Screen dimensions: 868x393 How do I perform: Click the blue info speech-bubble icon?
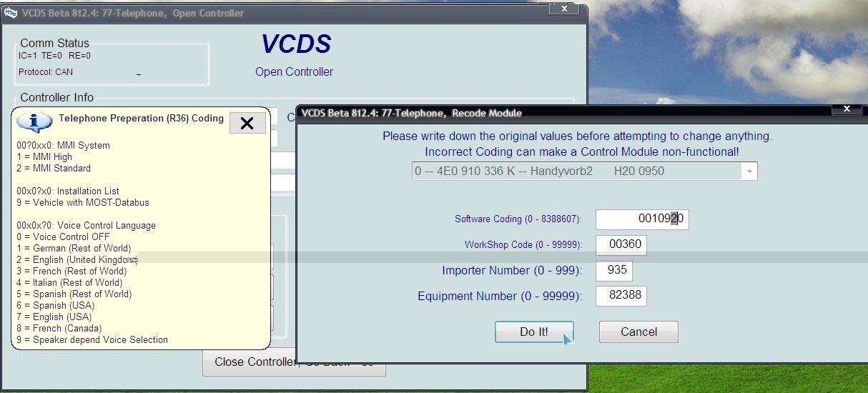tap(34, 121)
